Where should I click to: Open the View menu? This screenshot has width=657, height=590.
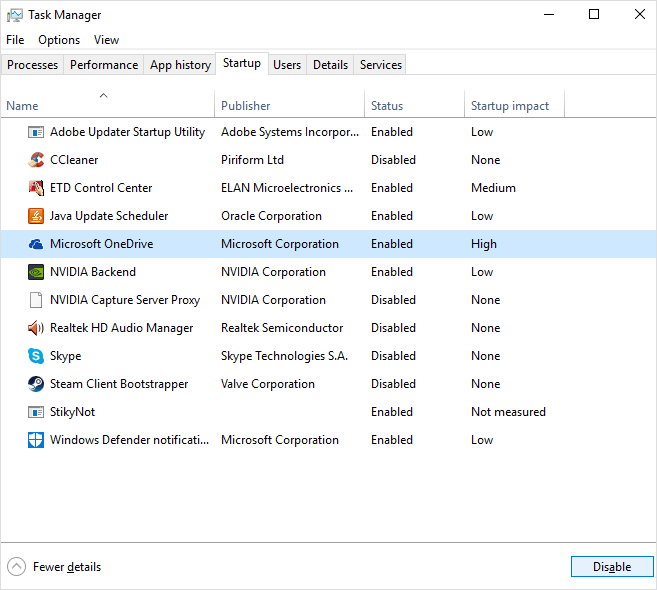tap(106, 40)
